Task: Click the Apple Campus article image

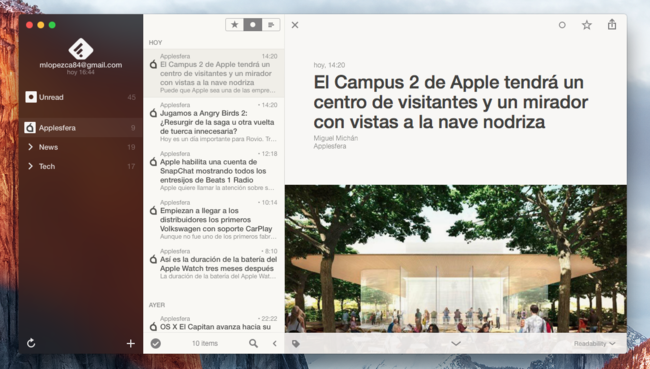Action: click(x=456, y=259)
